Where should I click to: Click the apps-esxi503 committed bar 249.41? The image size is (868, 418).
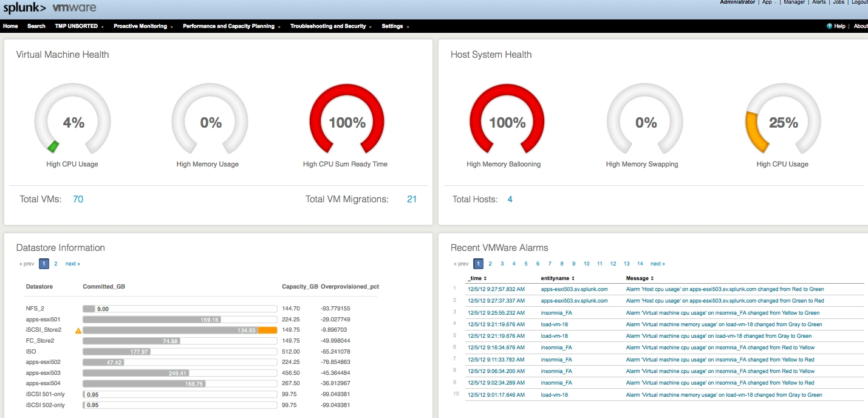point(180,372)
